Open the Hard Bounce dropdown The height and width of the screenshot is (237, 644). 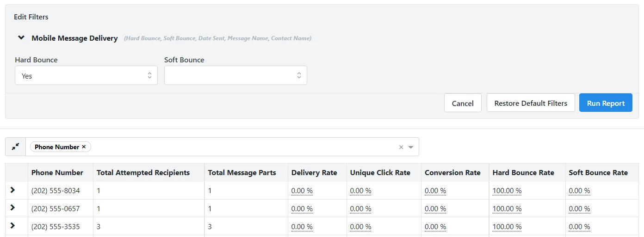(x=86, y=75)
